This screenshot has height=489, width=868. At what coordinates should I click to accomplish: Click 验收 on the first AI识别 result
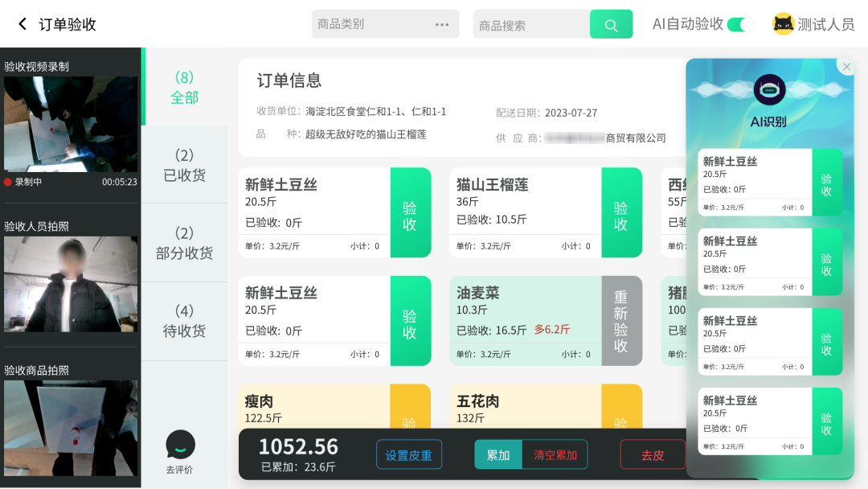(827, 183)
